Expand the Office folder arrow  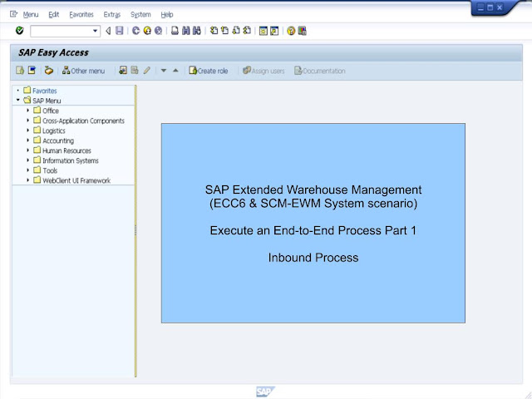tap(28, 111)
